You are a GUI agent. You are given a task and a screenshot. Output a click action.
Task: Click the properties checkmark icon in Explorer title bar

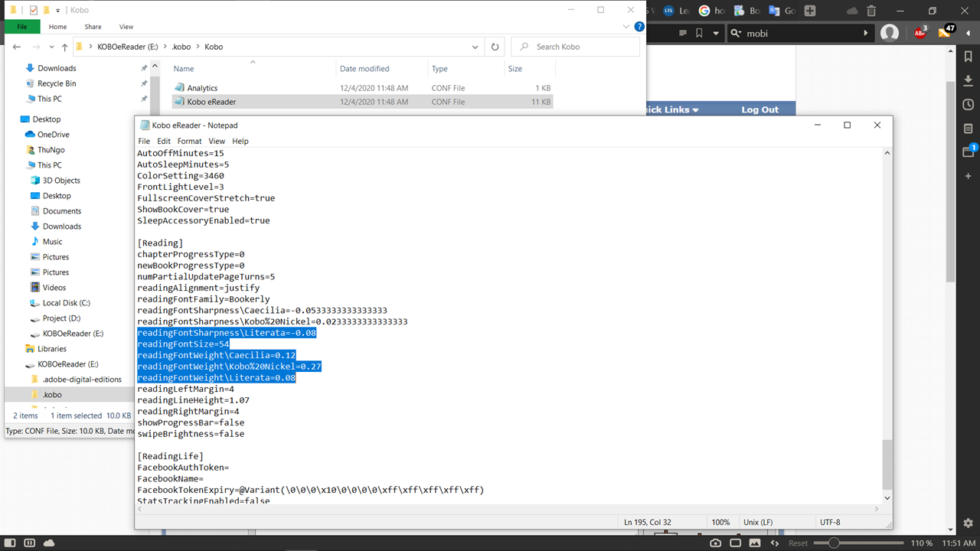click(33, 10)
